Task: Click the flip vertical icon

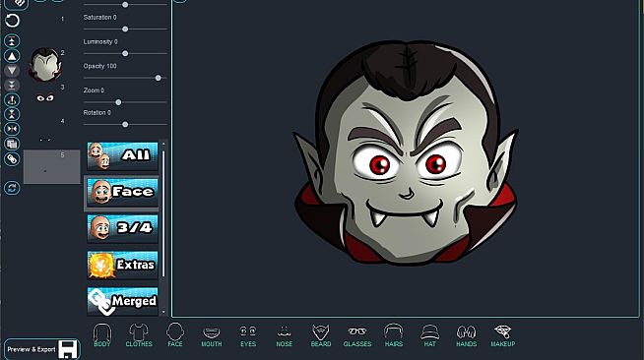Action: tap(12, 114)
